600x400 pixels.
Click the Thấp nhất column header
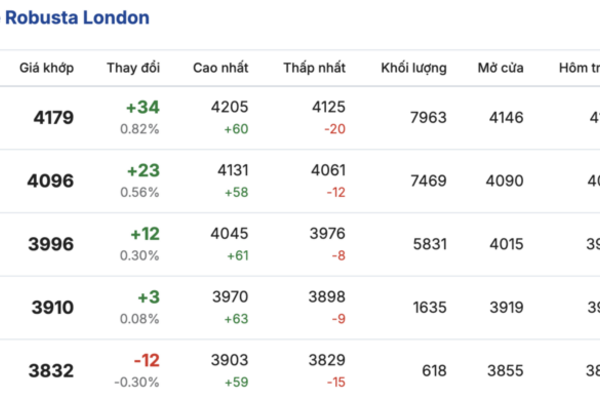(314, 68)
